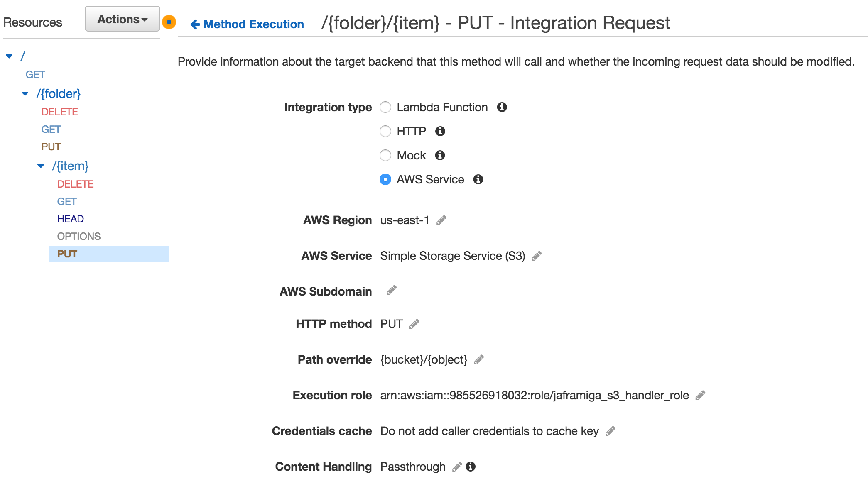868x479 pixels.
Task: Open info icon next to Lambda Function
Action: point(502,107)
